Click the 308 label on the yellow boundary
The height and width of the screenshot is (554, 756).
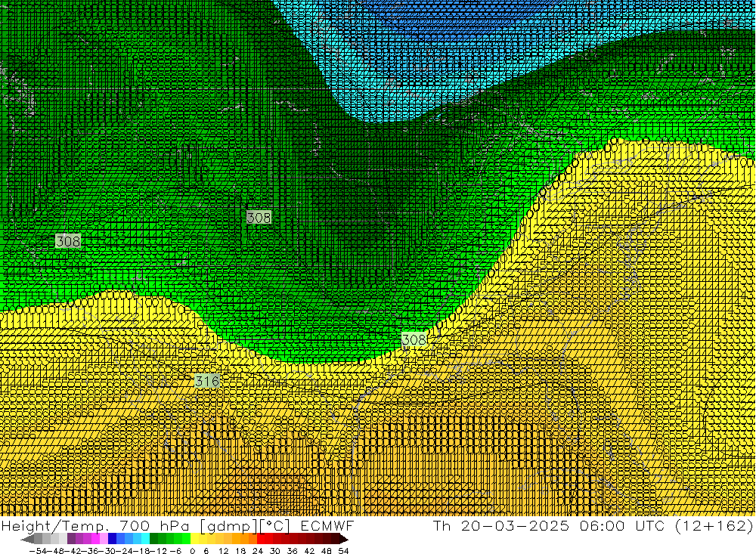(x=414, y=339)
